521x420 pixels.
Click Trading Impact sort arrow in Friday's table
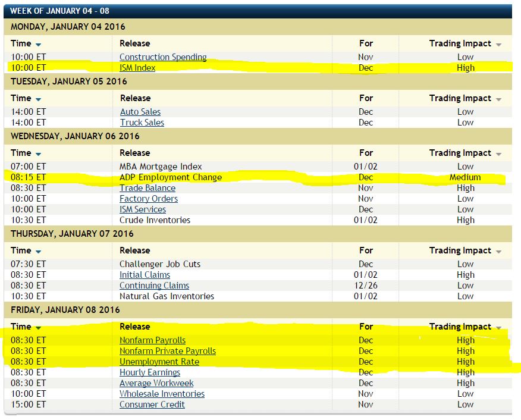[498, 328]
